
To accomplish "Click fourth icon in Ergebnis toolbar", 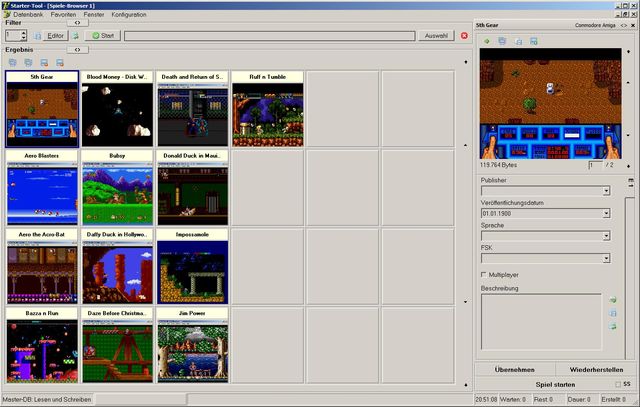I will click(x=60, y=62).
